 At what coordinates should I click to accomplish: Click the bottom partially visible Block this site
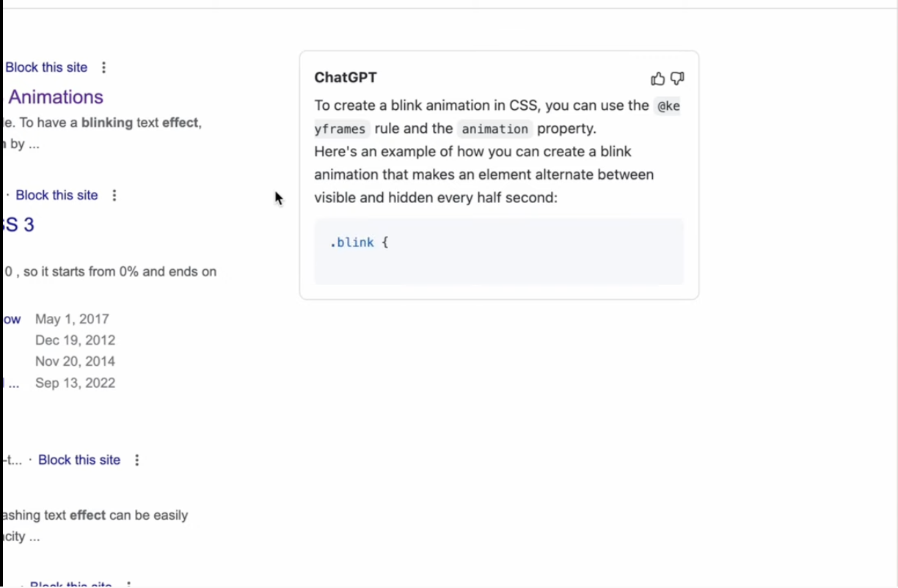tap(70, 584)
